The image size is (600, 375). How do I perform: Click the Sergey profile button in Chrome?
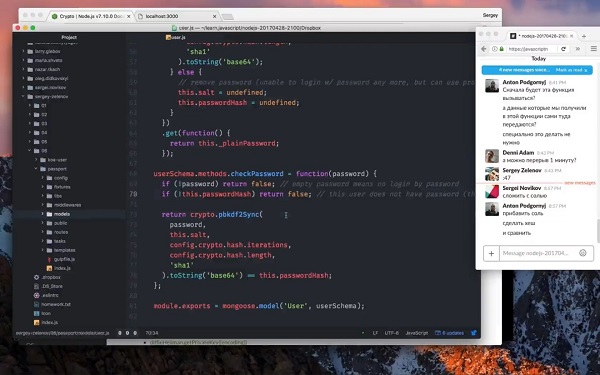point(490,15)
